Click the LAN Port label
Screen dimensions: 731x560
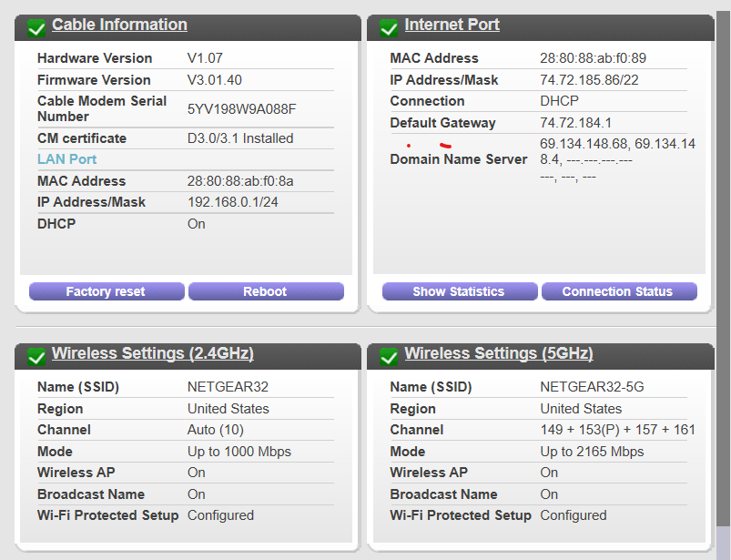67,159
